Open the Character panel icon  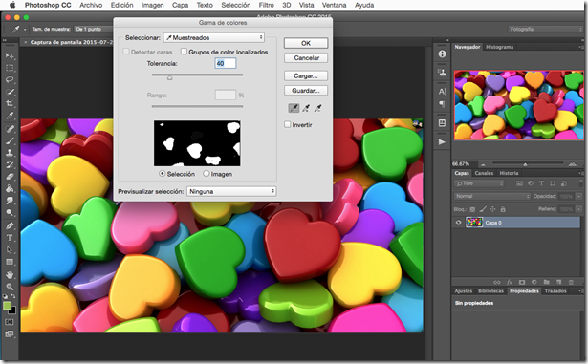coord(442,91)
